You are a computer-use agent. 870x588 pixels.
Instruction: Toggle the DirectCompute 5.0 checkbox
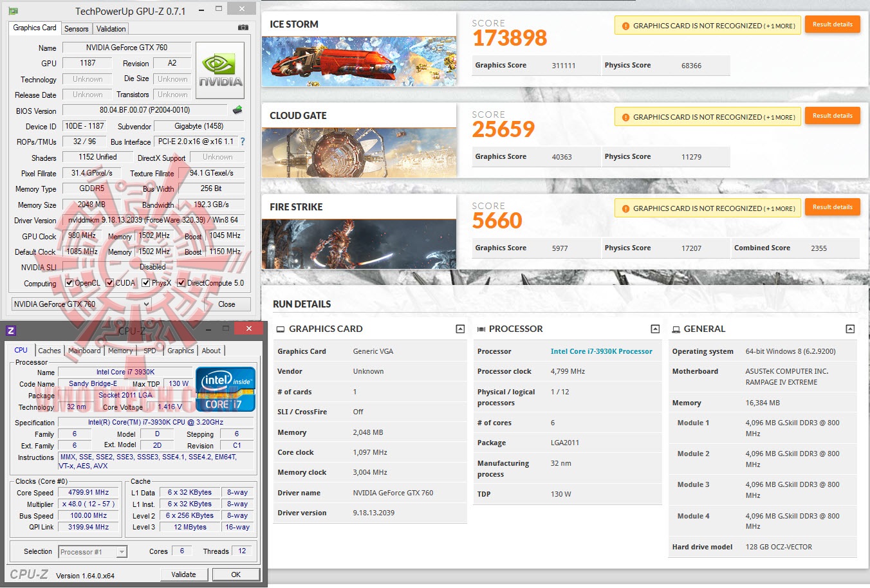tap(181, 283)
